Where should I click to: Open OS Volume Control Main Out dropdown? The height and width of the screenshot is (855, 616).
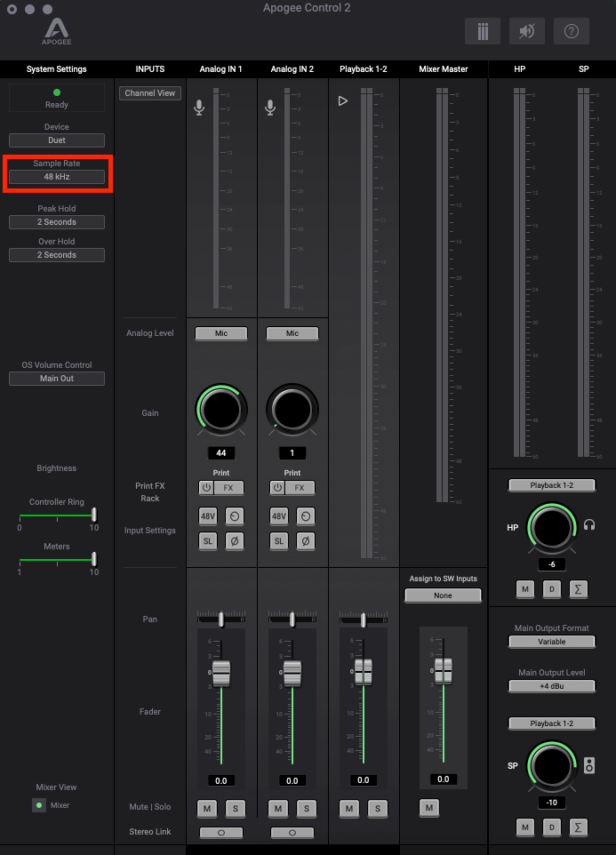coord(57,379)
